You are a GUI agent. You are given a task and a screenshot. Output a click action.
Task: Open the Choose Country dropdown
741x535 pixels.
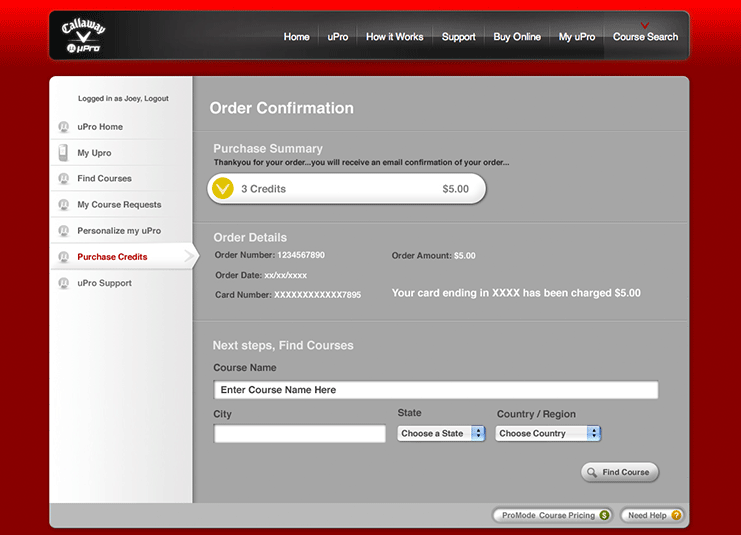pos(548,433)
